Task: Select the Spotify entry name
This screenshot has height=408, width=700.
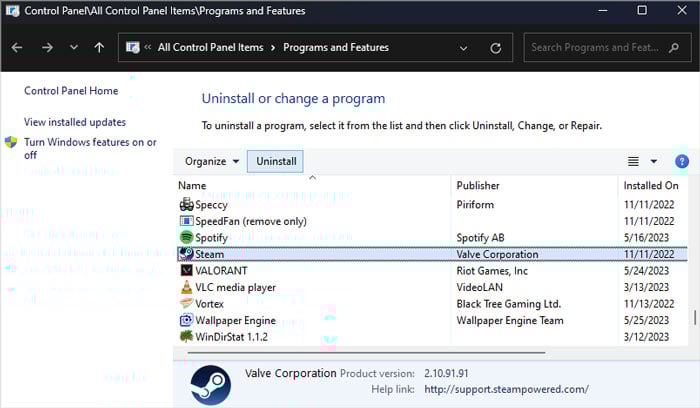Action: (211, 238)
